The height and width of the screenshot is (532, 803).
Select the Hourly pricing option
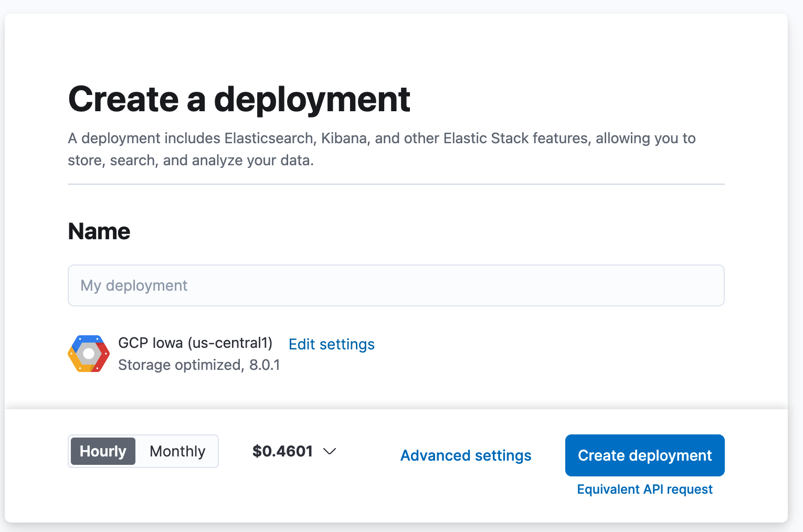coord(103,451)
